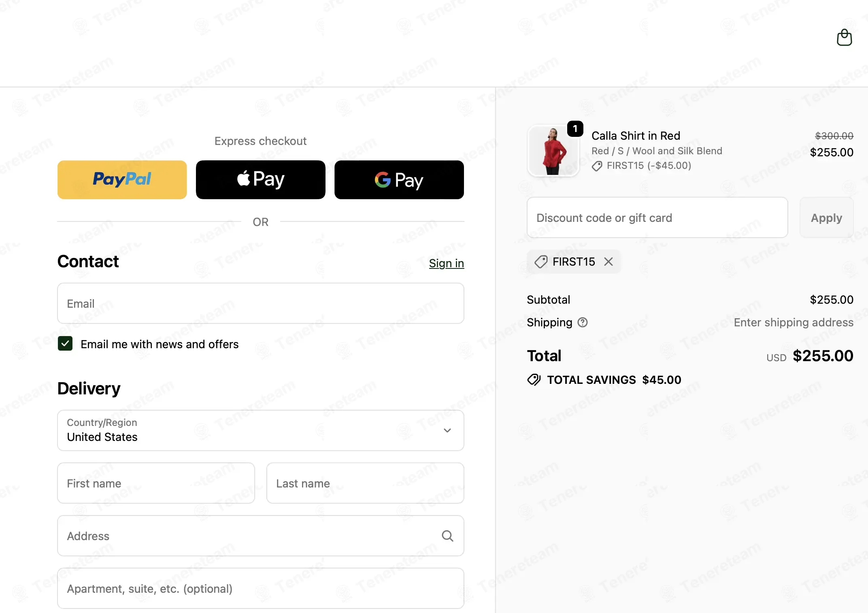Viewport: 868px width, 613px height.
Task: Open the shopping bag cart icon
Action: [x=844, y=37]
